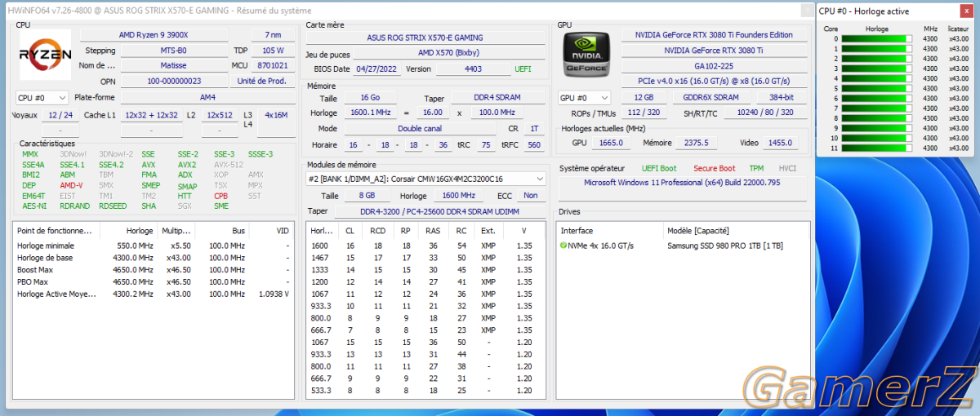Click the DDR4-3200 / PC4-25600 module type field
This screenshot has width=980, height=416.
pyautogui.click(x=439, y=211)
